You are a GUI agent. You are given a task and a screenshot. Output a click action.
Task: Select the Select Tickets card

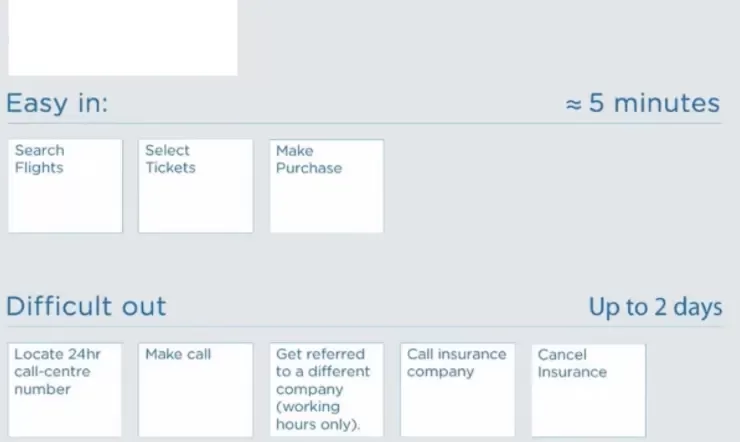point(196,186)
